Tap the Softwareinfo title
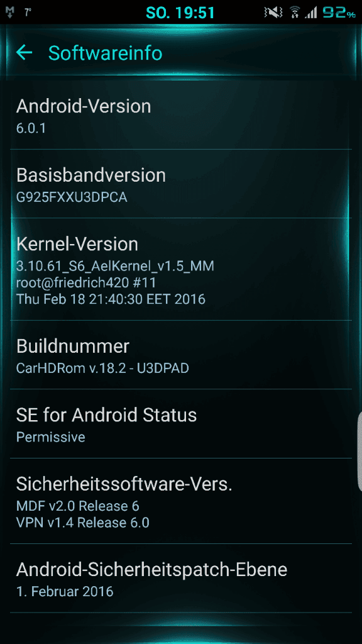 pyautogui.click(x=106, y=53)
